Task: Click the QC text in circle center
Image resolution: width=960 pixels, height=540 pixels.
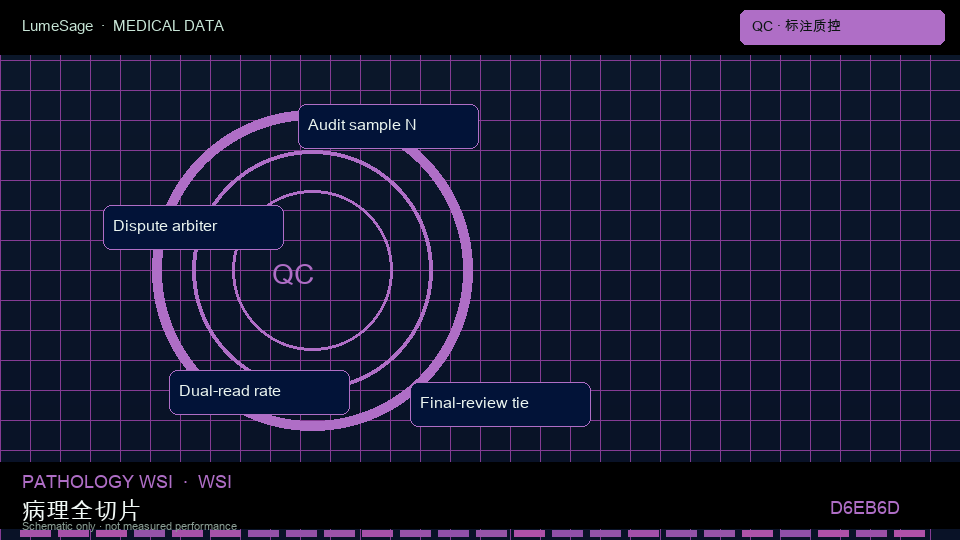Action: pyautogui.click(x=293, y=274)
